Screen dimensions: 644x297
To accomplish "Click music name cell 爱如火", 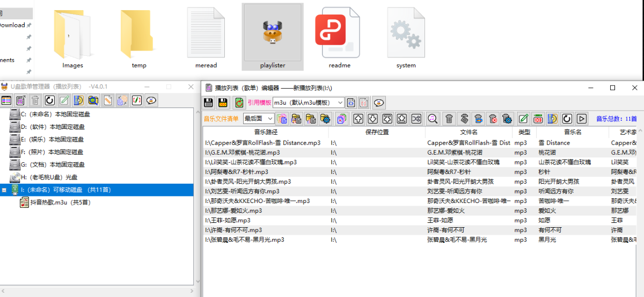I will coord(548,211).
